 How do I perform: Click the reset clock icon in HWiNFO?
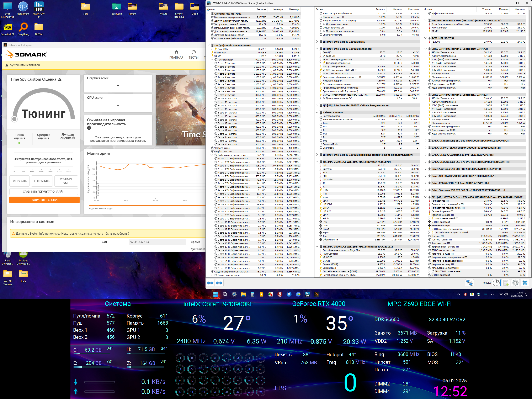click(496, 283)
